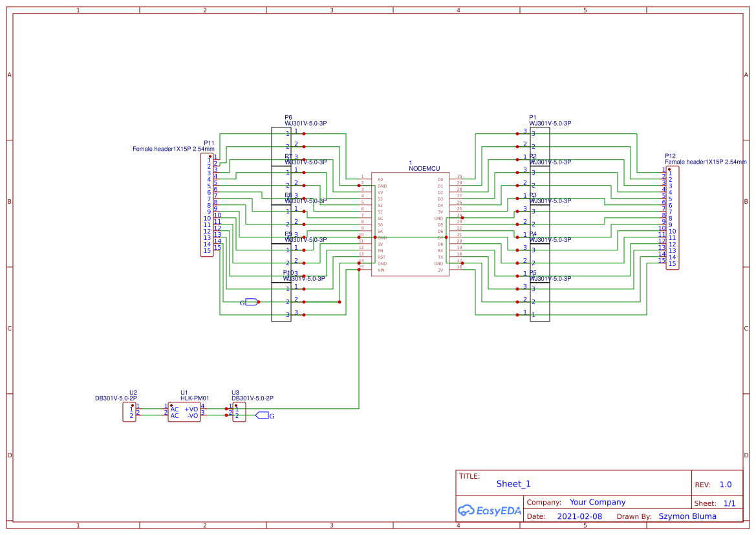Click the -VO pin label on HLK-PM01
This screenshot has height=535, width=756.
[193, 416]
